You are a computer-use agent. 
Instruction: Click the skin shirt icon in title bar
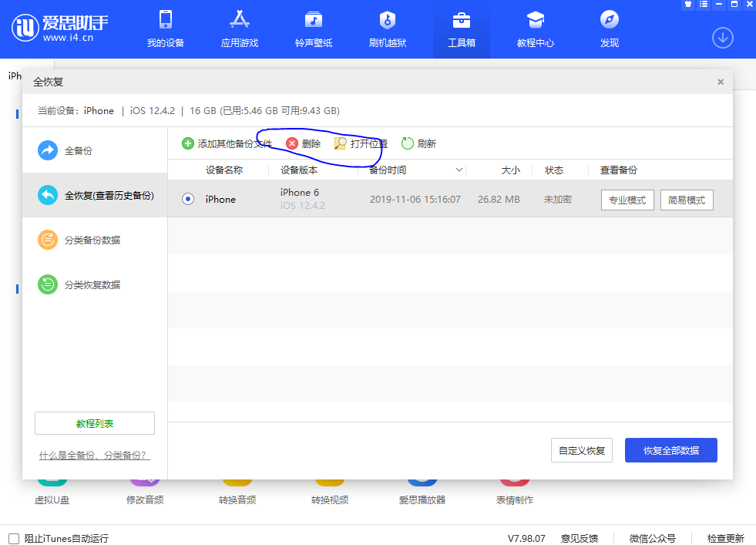(688, 4)
